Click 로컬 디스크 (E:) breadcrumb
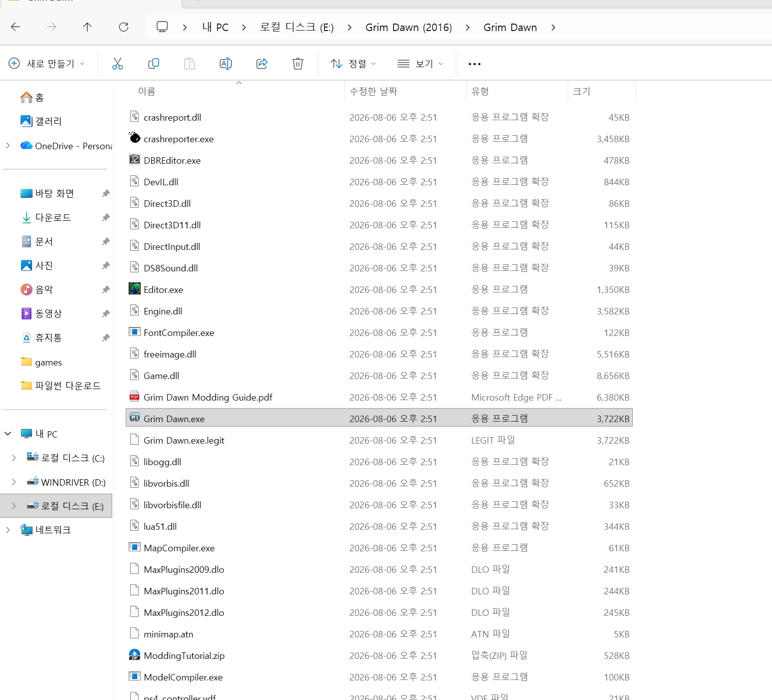 pyautogui.click(x=296, y=27)
